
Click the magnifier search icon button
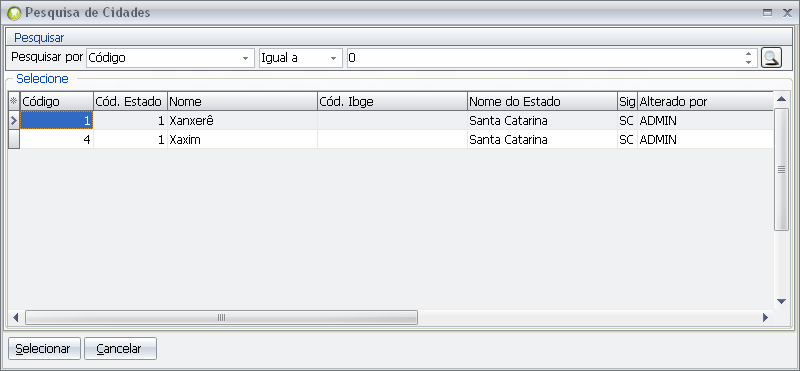[771, 58]
